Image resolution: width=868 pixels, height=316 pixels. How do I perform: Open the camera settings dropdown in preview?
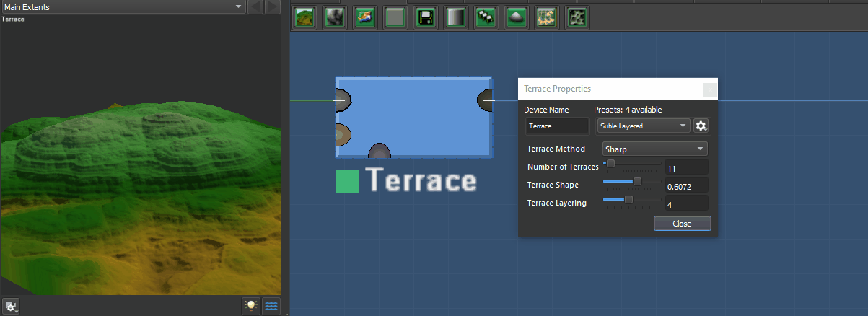point(11,306)
